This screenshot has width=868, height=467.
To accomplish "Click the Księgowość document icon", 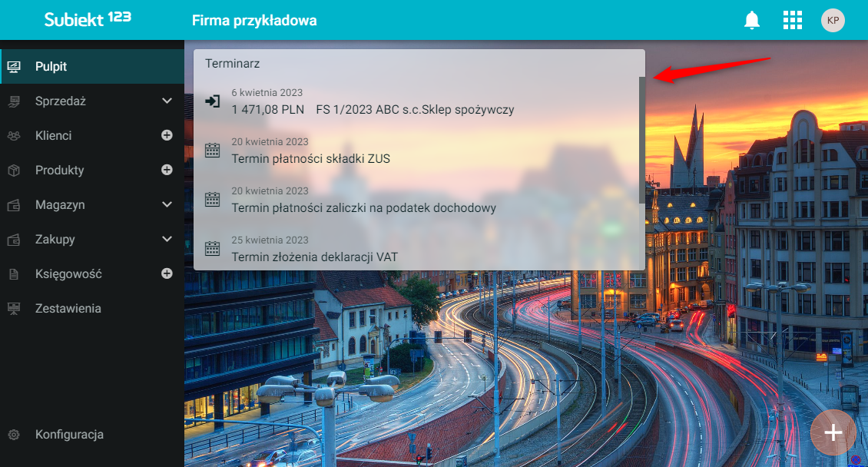I will point(14,274).
